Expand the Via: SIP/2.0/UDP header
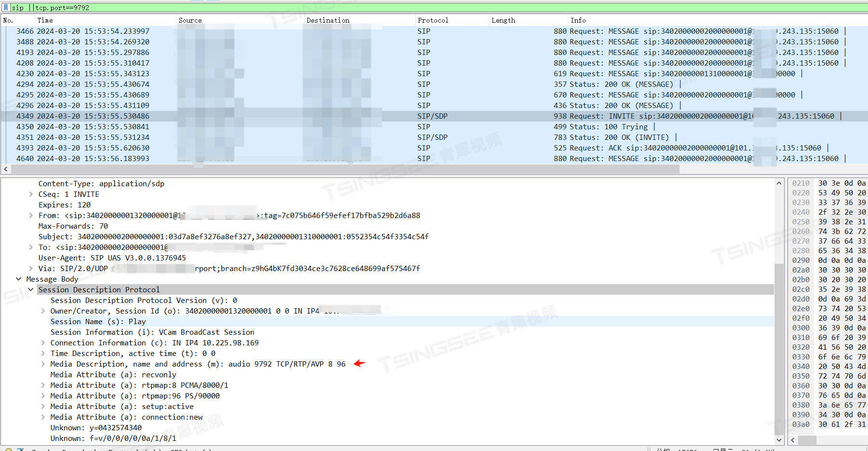Image resolution: width=868 pixels, height=451 pixels. [31, 269]
